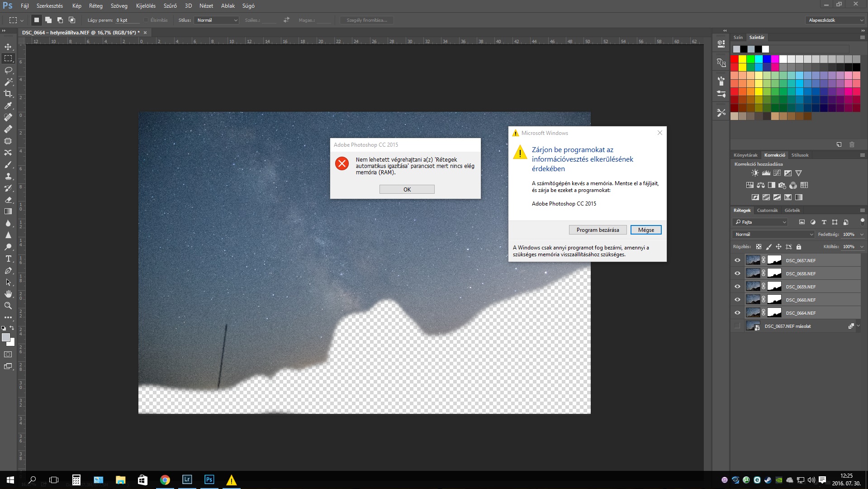
Task: Toggle lock all for layer
Action: click(799, 247)
